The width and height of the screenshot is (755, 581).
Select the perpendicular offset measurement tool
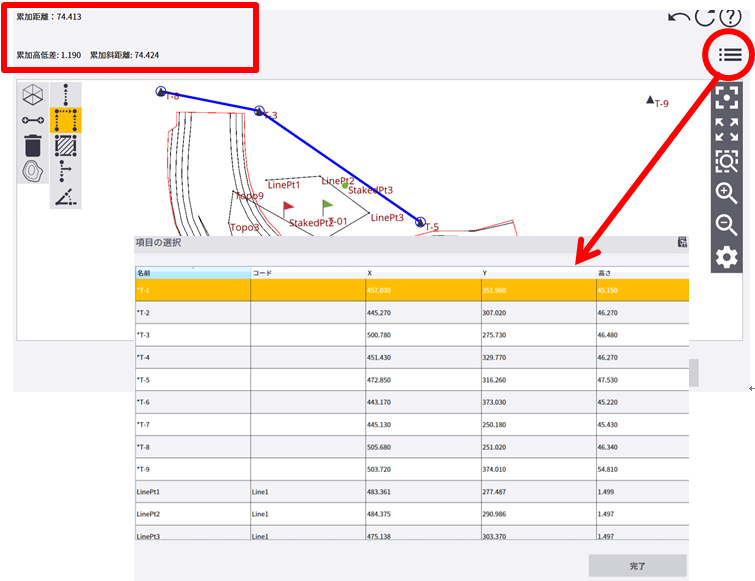[x=66, y=171]
